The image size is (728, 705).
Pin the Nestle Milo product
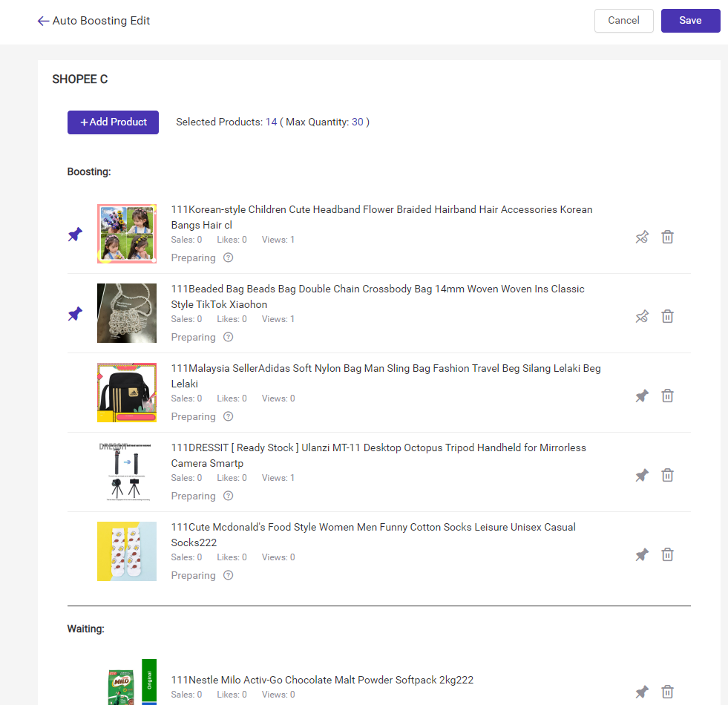coord(642,692)
